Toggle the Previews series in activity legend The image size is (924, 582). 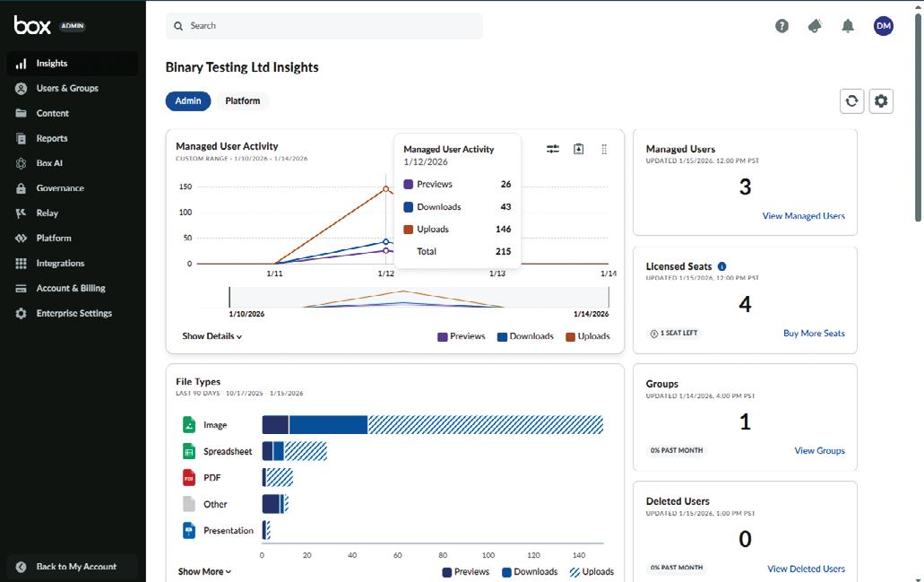pos(462,336)
